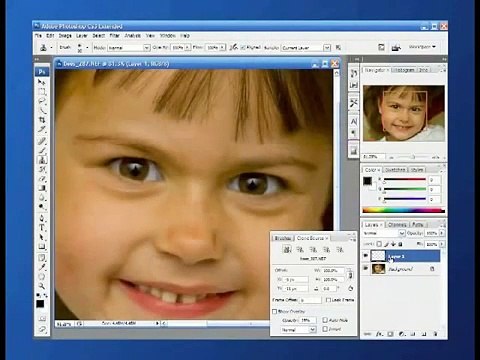Switch to the Paths tab
The height and width of the screenshot is (360, 480).
click(417, 225)
